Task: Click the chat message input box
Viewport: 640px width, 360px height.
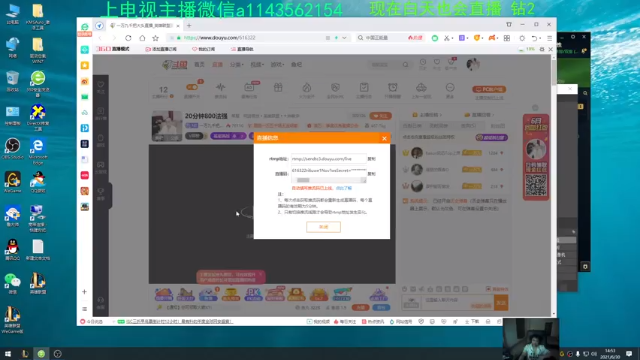Action: [x=458, y=302]
